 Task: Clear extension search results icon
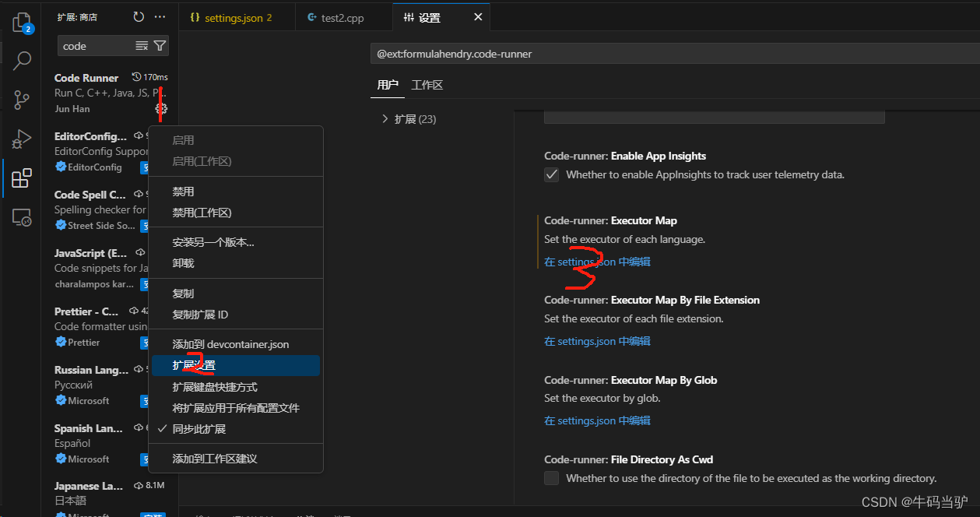pos(142,46)
